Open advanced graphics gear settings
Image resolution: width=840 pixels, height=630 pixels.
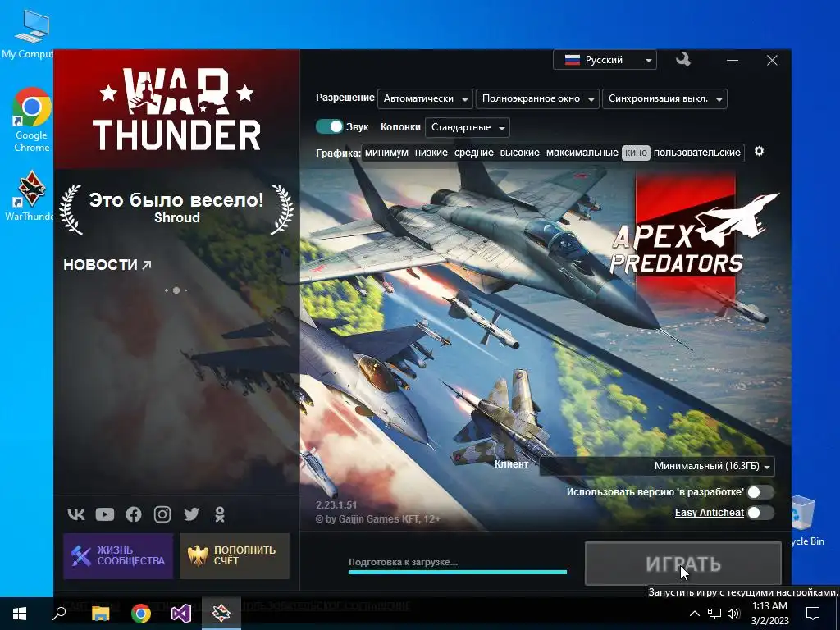click(x=759, y=152)
